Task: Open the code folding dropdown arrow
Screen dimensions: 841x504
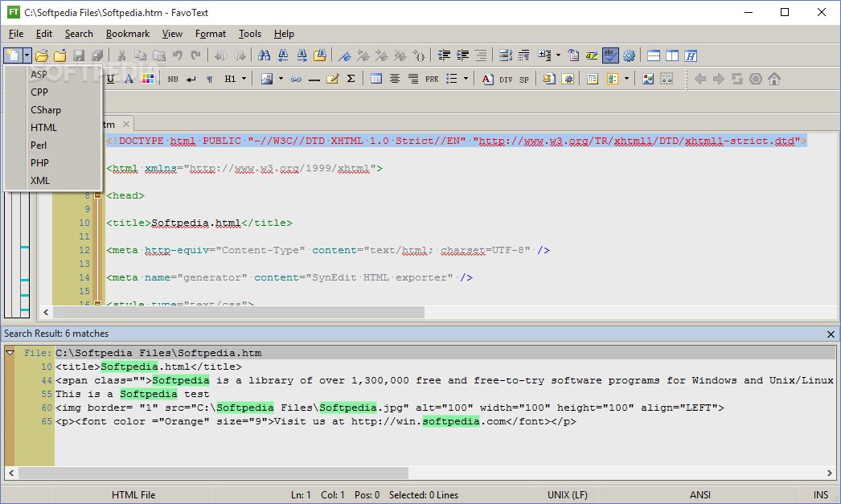Action: [x=558, y=55]
